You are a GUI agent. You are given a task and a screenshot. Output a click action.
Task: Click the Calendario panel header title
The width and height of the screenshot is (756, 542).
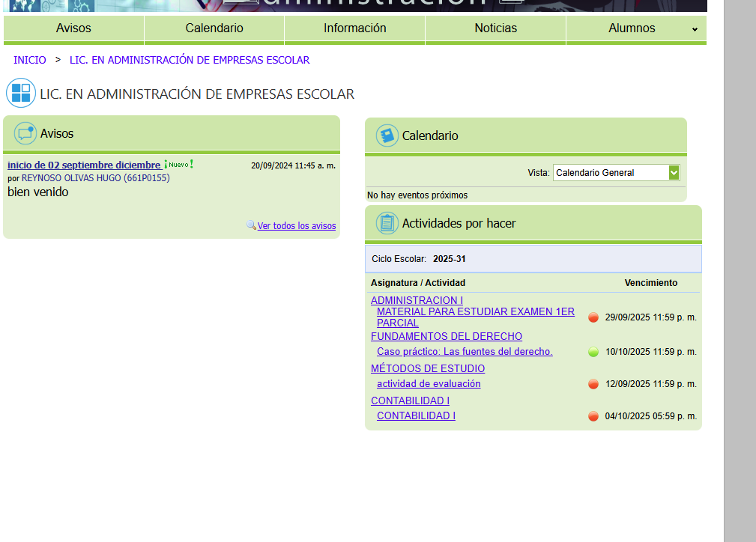pyautogui.click(x=430, y=135)
